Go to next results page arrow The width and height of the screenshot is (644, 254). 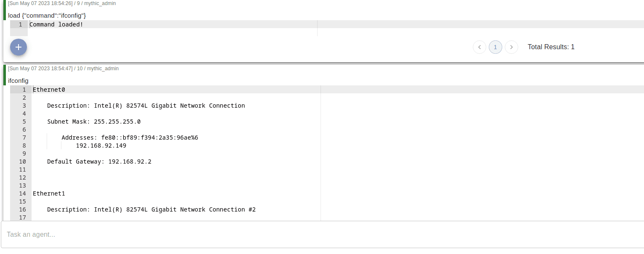pyautogui.click(x=511, y=47)
